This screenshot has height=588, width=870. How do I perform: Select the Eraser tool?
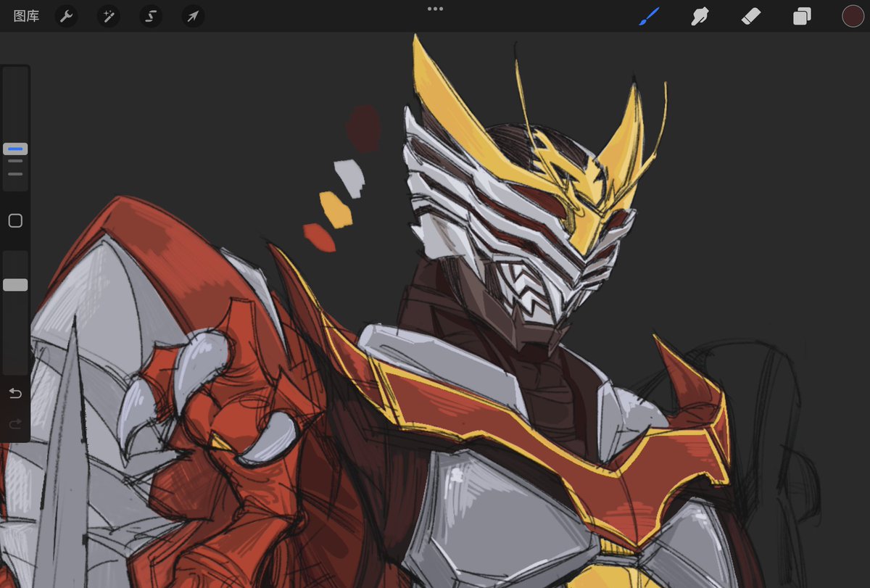[751, 16]
